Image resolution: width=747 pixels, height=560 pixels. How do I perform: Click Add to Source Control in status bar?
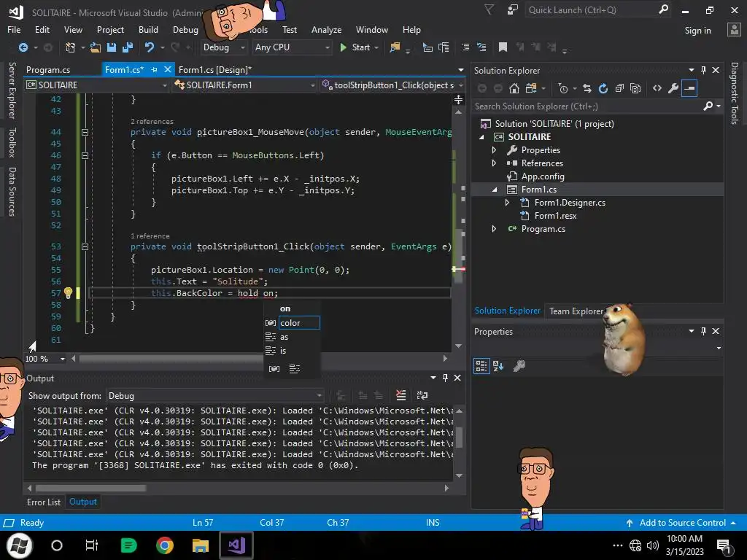(x=682, y=522)
